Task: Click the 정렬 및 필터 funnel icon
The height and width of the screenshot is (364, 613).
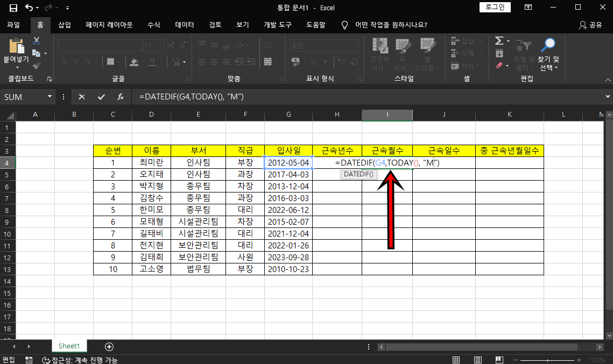Action: coord(524,46)
